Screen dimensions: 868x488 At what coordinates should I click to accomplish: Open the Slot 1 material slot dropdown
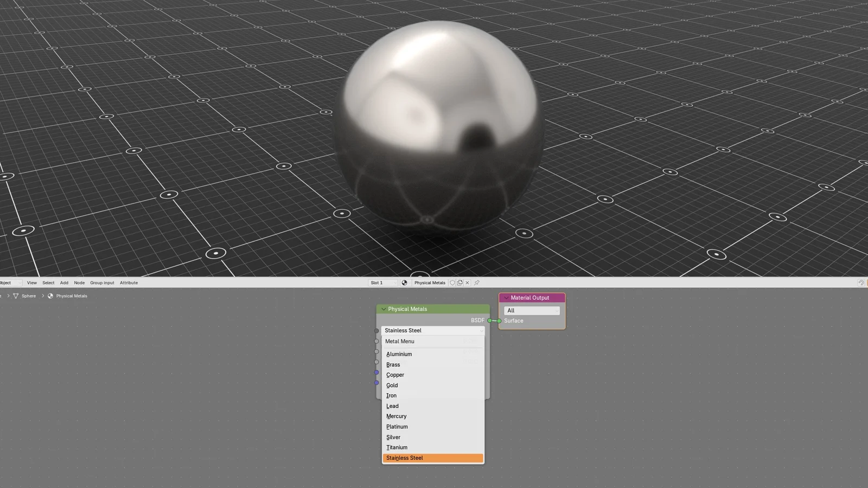coord(382,282)
